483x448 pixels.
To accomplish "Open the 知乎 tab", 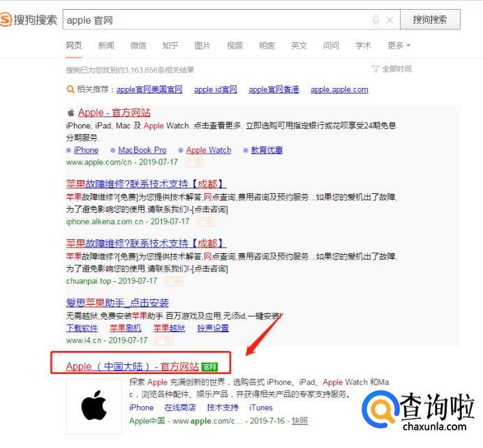I will point(170,45).
